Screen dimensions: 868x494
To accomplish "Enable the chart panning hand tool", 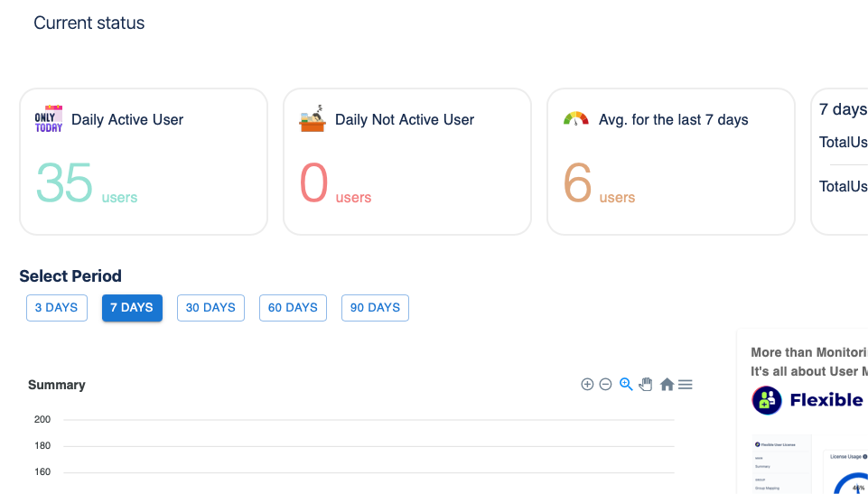I will pos(646,385).
